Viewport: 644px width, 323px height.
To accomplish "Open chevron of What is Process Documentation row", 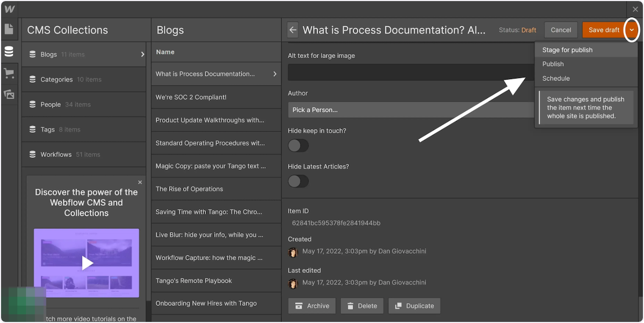I will click(x=275, y=74).
